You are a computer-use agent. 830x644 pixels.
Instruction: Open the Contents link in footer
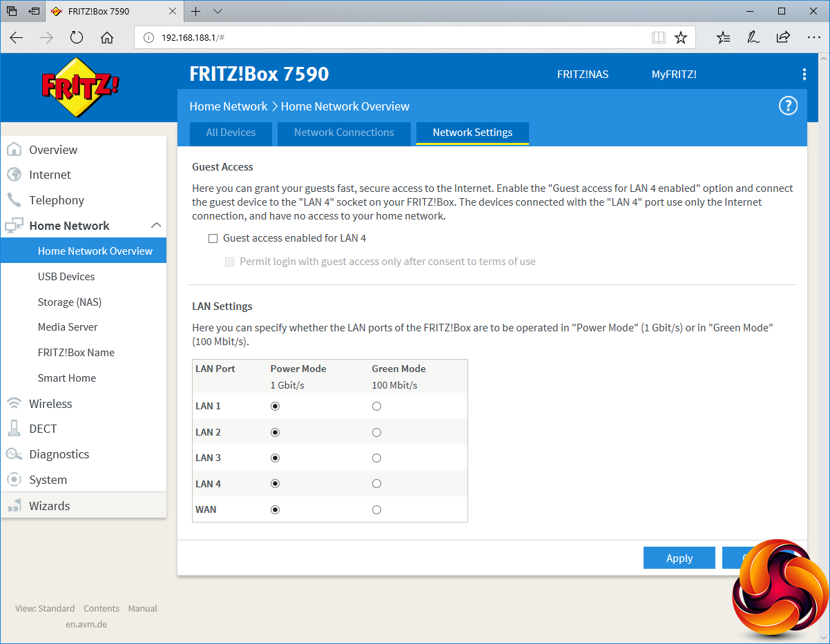click(102, 608)
